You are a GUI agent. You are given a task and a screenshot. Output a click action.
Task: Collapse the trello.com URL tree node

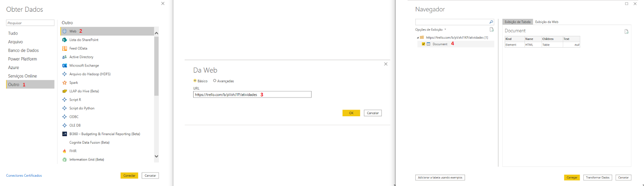(x=418, y=38)
